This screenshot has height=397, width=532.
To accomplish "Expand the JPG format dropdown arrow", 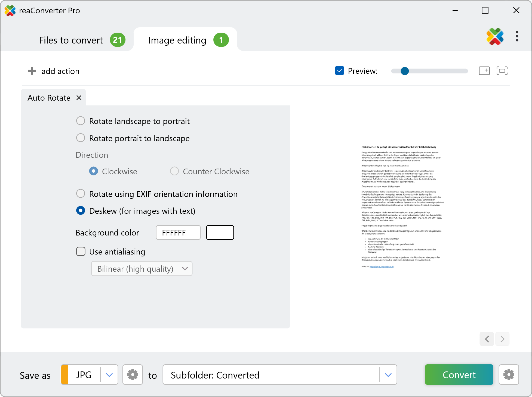I will click(x=109, y=375).
